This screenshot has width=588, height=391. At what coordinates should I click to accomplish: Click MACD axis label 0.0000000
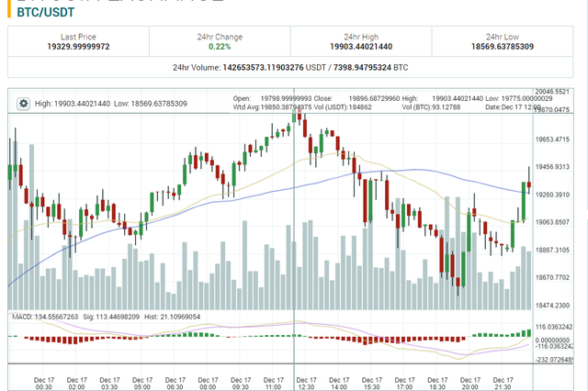pos(550,341)
